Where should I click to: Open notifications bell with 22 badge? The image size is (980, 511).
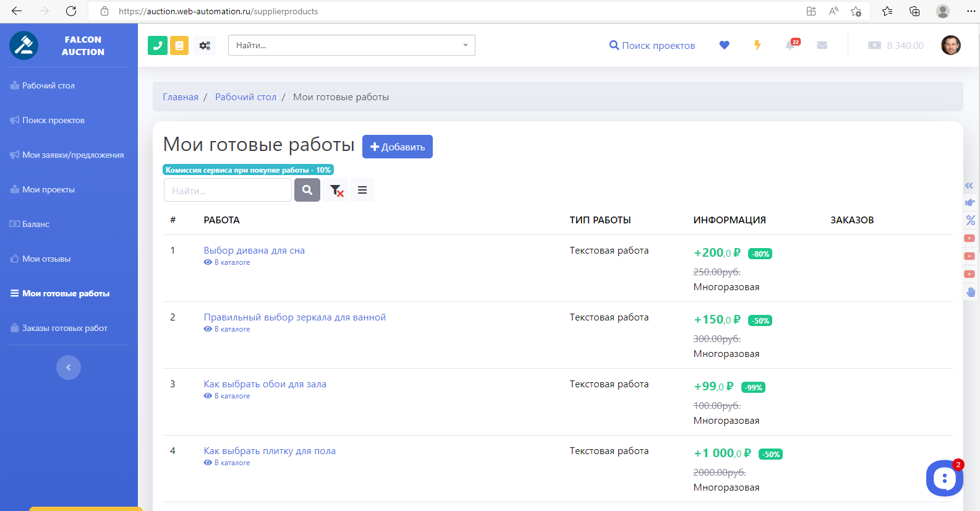[x=790, y=45]
